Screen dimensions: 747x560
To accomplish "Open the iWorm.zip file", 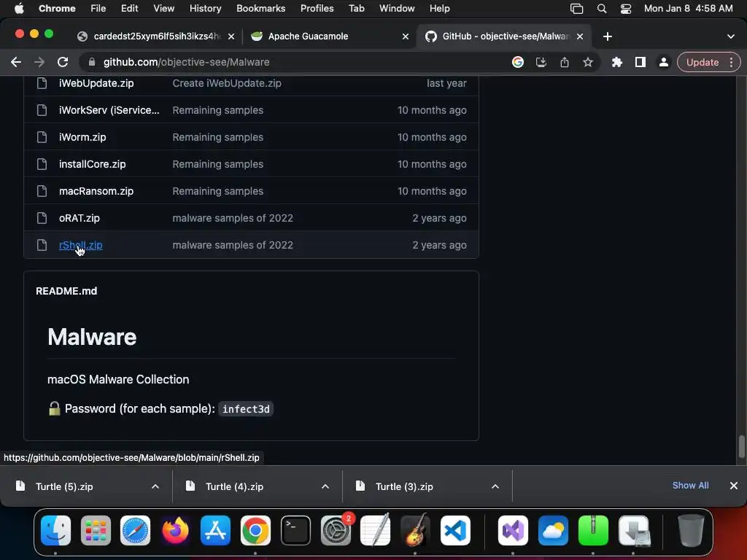I will (x=82, y=137).
